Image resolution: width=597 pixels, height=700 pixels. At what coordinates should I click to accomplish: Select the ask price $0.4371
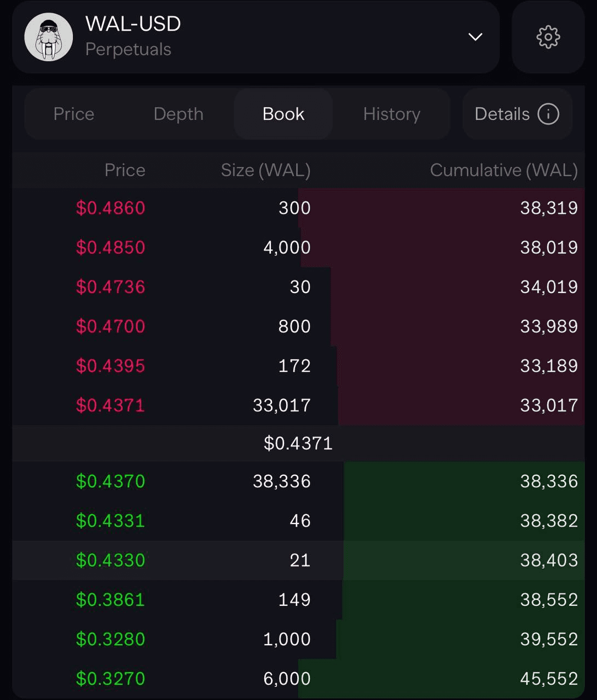[111, 405]
